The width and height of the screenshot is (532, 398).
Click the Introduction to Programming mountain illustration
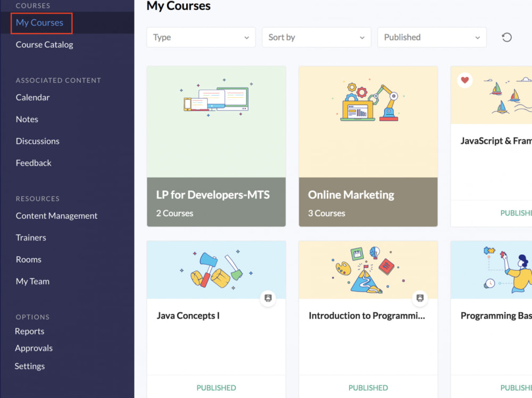click(368, 270)
